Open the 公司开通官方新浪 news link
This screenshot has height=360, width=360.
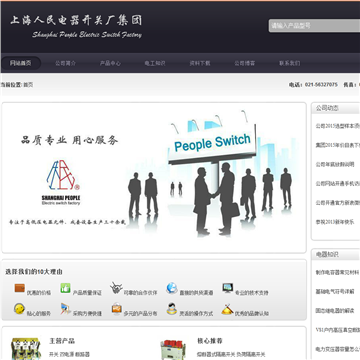point(338,203)
